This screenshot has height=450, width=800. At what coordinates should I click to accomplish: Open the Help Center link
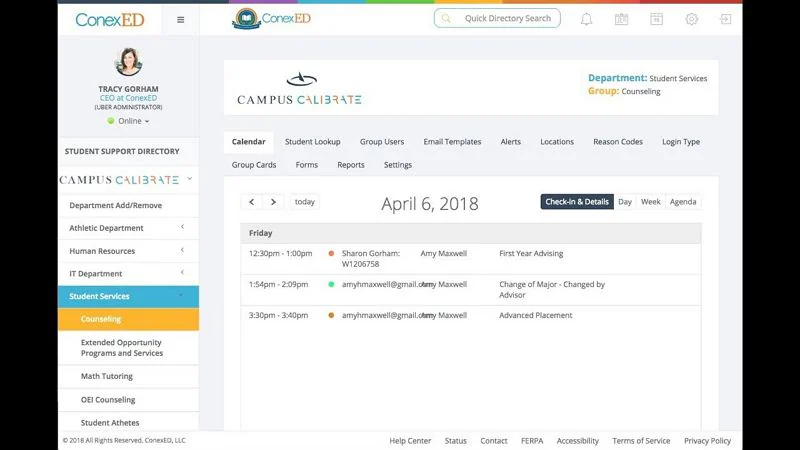click(x=410, y=441)
